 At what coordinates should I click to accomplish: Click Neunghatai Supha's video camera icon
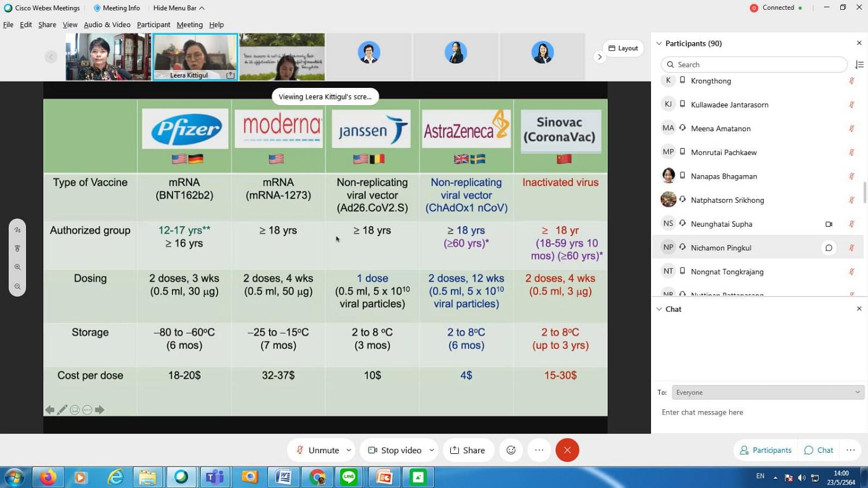829,224
